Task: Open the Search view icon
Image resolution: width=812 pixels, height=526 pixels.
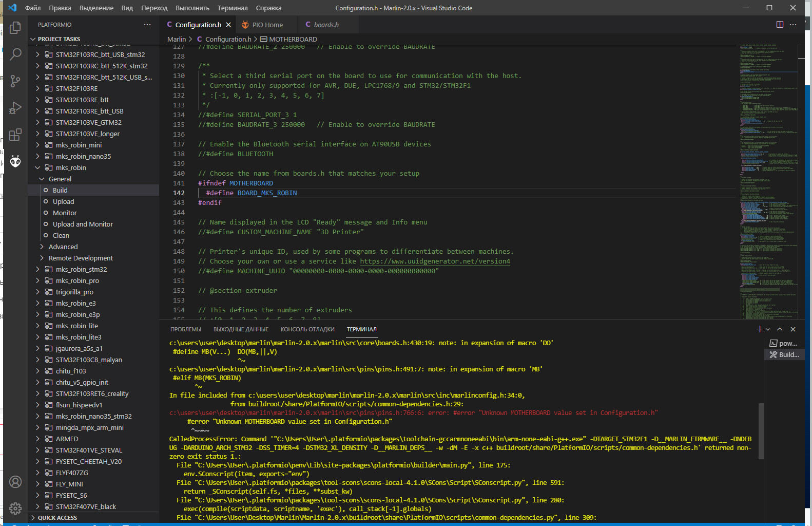Action: (x=15, y=54)
